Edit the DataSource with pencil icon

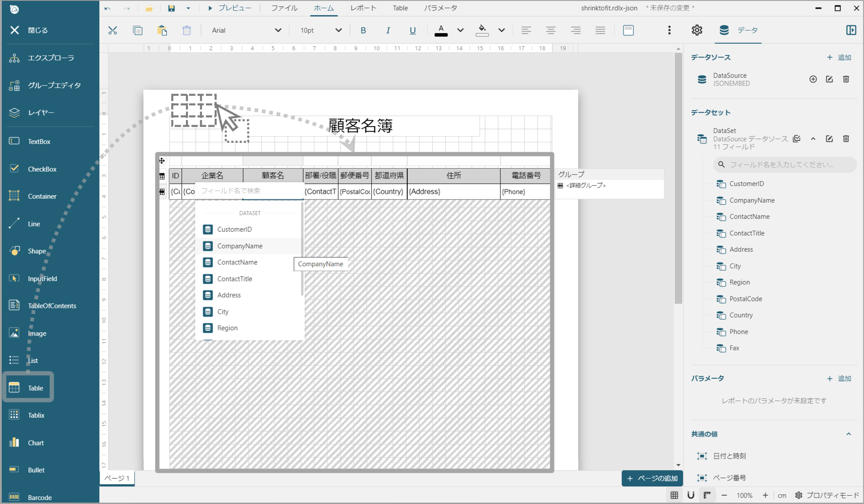tap(829, 80)
